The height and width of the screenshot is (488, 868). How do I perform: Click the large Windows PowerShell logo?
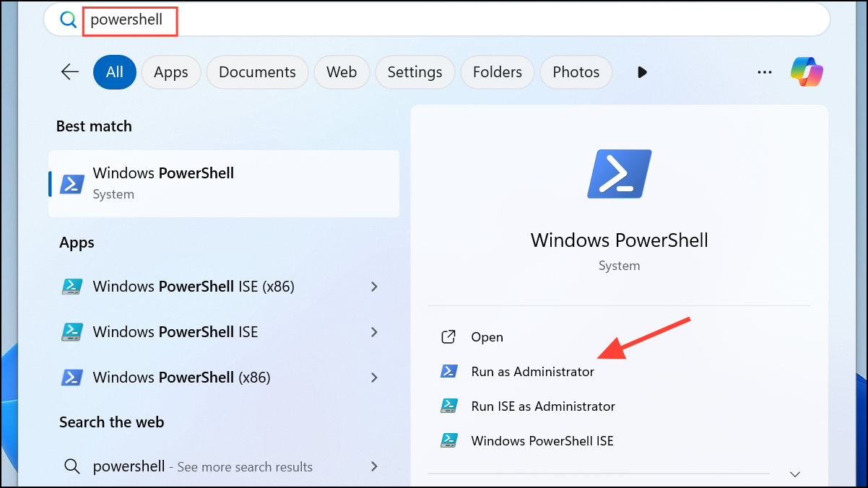620,174
